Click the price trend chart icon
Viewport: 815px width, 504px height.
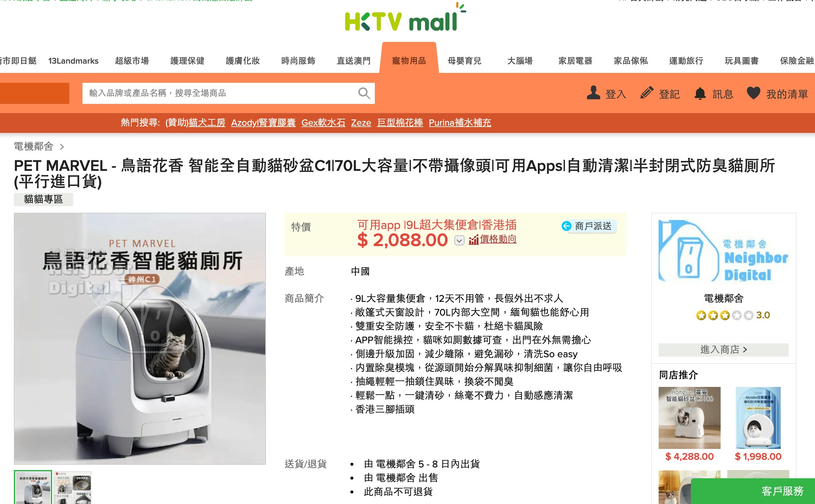[x=473, y=239]
